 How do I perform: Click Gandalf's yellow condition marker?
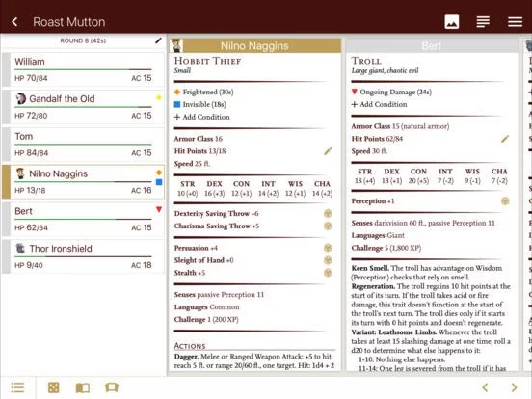pyautogui.click(x=158, y=97)
